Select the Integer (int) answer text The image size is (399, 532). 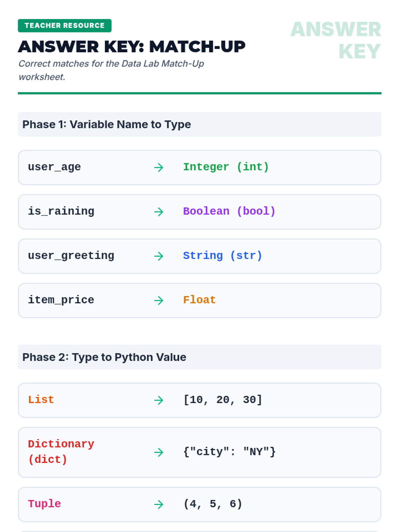(x=226, y=167)
